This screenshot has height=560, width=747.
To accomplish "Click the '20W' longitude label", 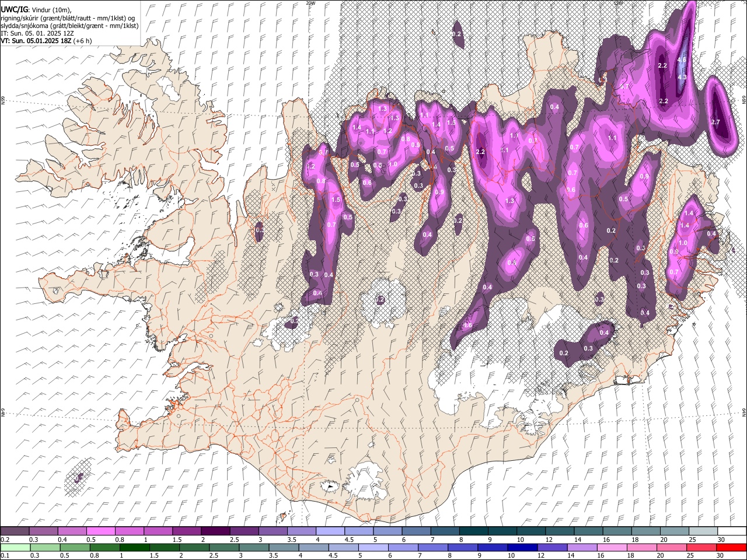I will click(x=310, y=3).
